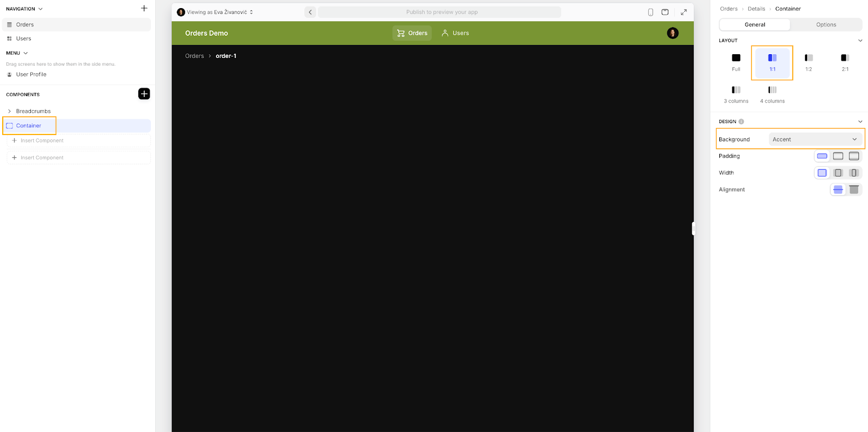Open Orders tab in app header

[x=412, y=33]
